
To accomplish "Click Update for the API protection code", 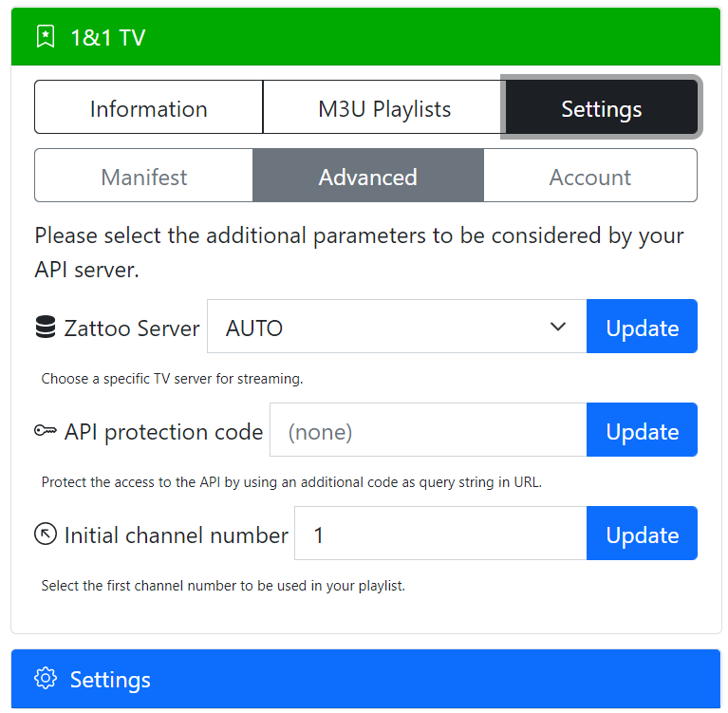I will pyautogui.click(x=643, y=430).
